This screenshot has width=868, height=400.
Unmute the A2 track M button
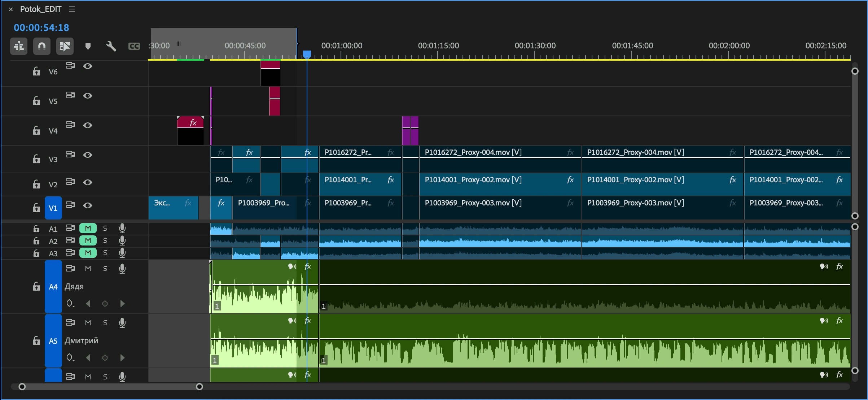(88, 240)
